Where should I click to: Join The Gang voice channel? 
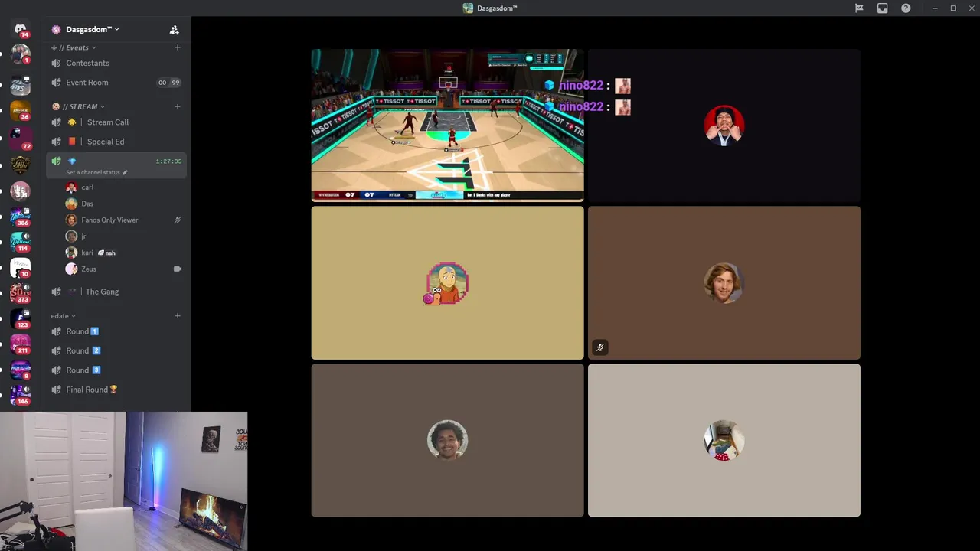point(116,292)
